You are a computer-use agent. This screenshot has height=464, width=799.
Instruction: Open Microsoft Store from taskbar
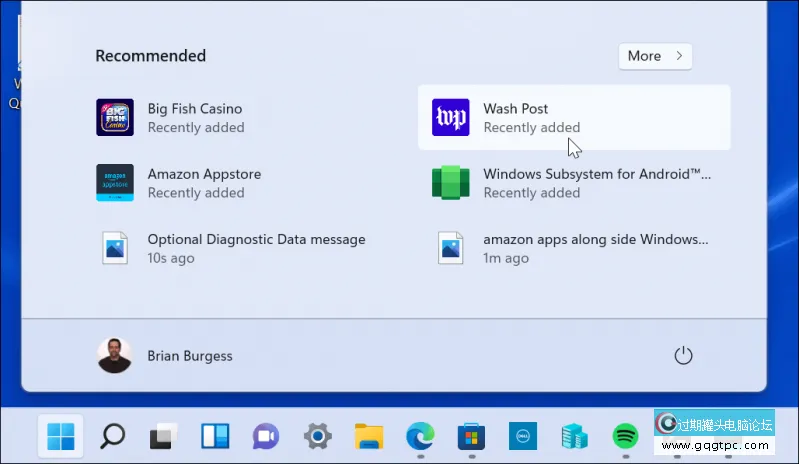(x=471, y=436)
